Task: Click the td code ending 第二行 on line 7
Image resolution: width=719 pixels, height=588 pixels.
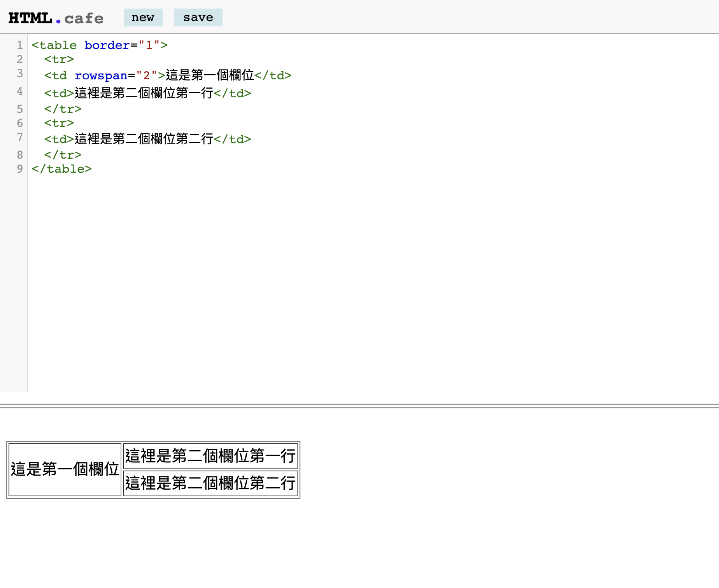Action: (147, 139)
